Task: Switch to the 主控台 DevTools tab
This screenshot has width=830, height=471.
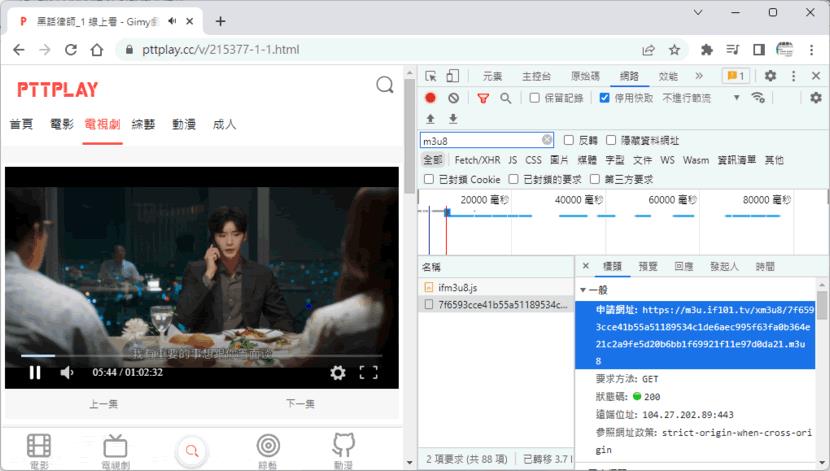Action: (536, 76)
